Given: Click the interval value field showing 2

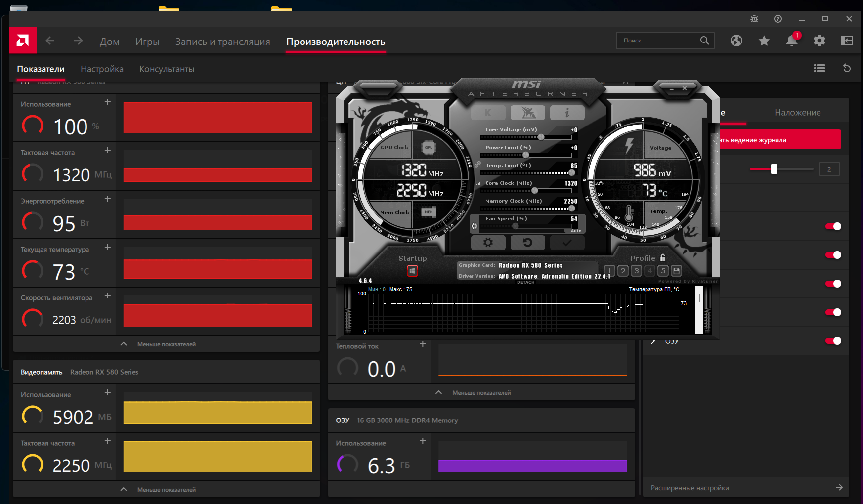Looking at the screenshot, I should pyautogui.click(x=829, y=169).
